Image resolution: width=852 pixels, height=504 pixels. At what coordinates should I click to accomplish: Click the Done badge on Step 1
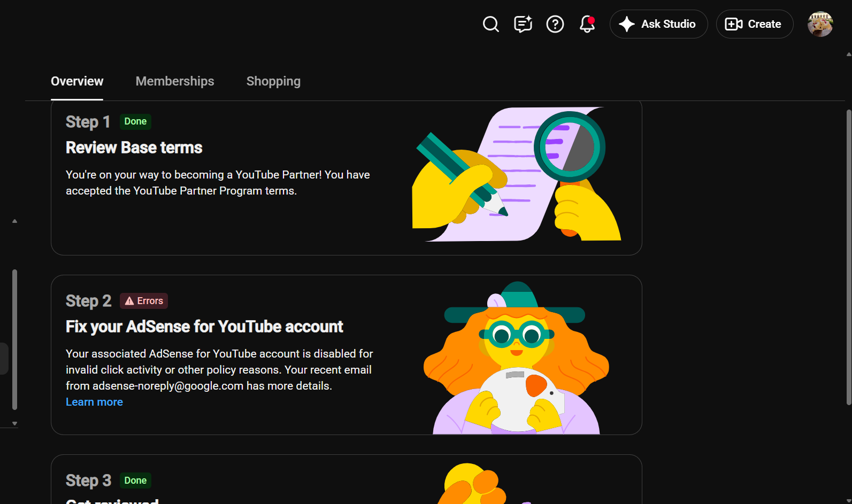[x=135, y=121]
